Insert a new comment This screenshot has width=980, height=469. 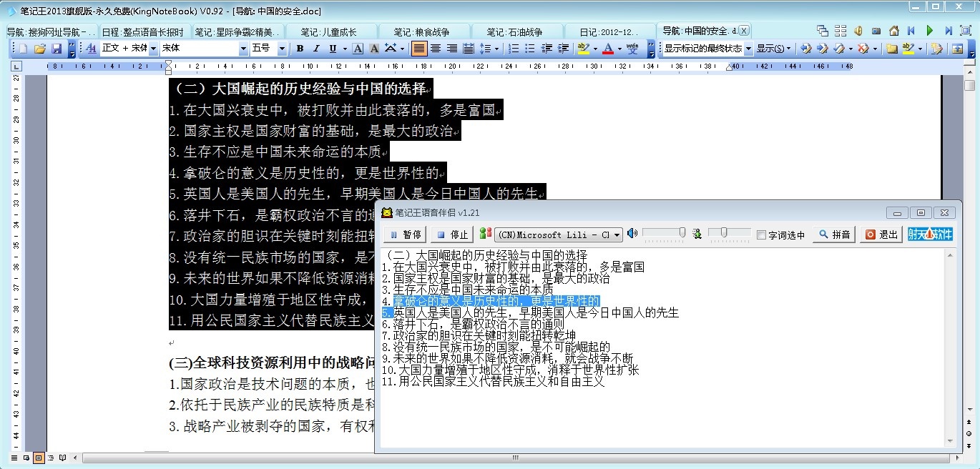coord(892,49)
